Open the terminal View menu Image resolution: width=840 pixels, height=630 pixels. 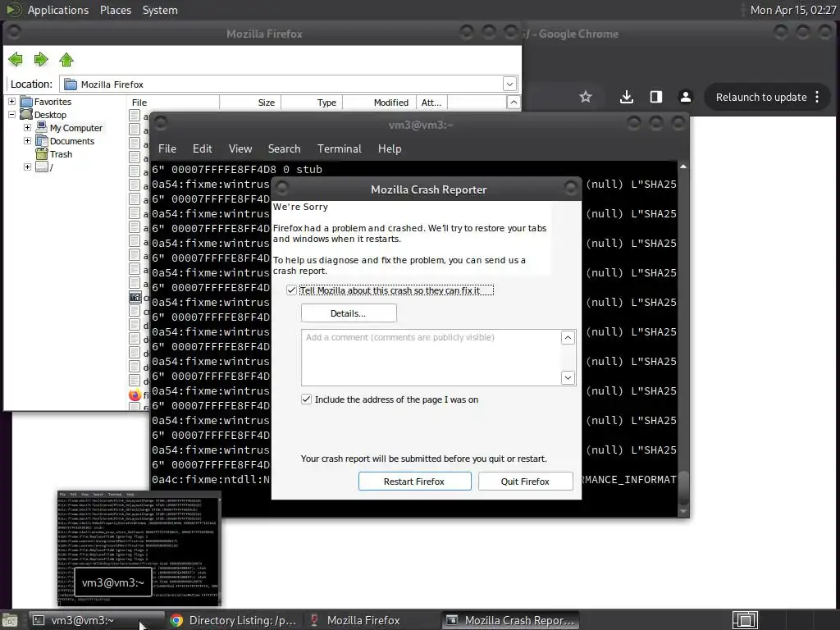coord(240,148)
